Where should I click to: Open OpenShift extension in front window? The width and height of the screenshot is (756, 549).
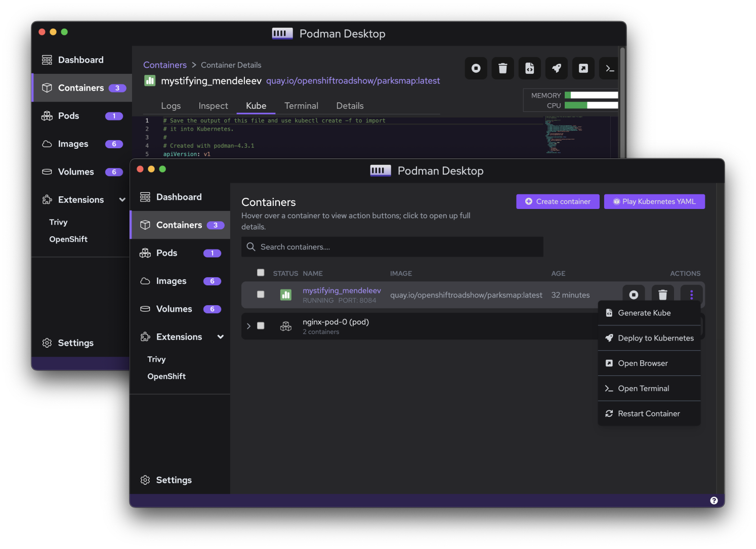point(166,376)
